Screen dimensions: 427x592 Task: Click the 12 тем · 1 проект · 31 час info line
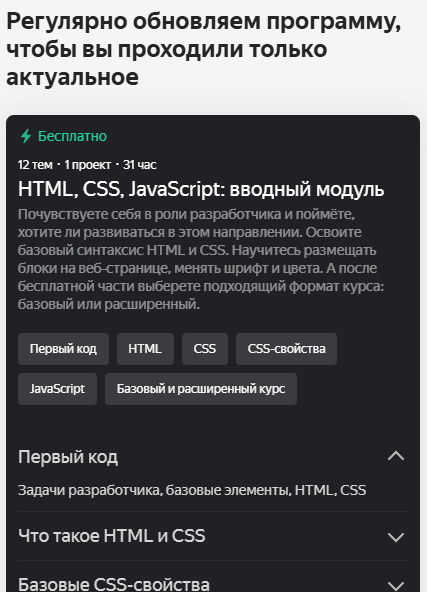pos(87,165)
